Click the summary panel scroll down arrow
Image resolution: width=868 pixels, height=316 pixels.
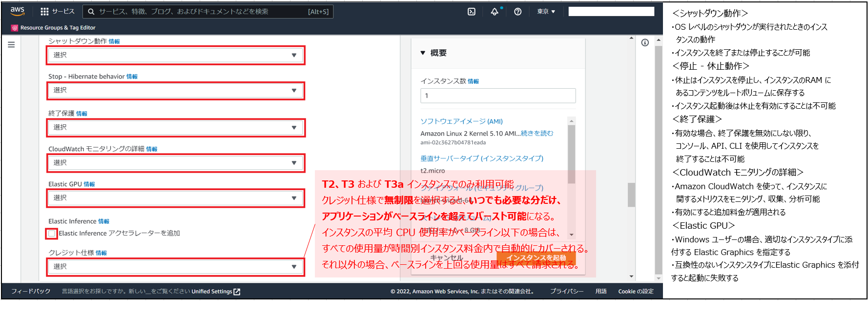click(x=571, y=235)
